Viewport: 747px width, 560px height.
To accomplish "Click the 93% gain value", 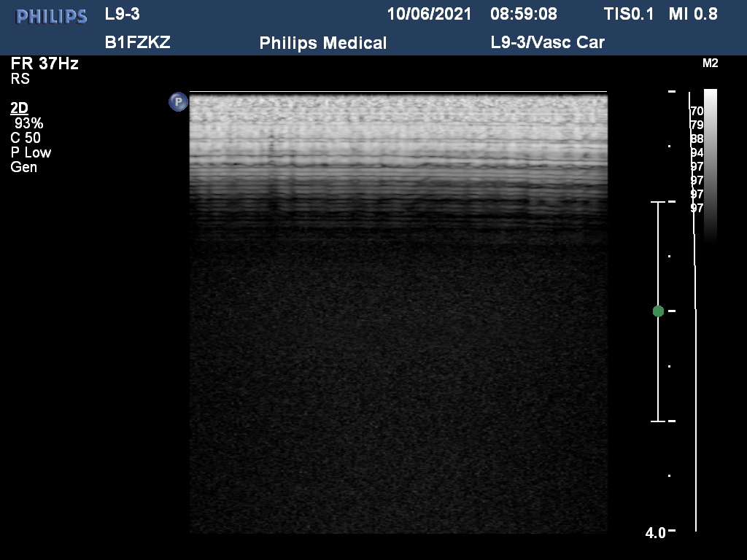I will point(28,123).
